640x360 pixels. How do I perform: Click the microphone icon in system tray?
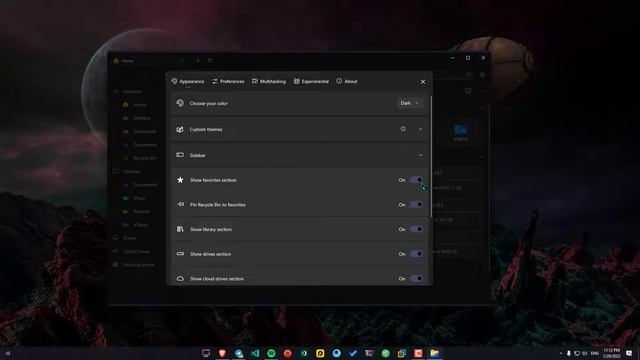tap(569, 353)
